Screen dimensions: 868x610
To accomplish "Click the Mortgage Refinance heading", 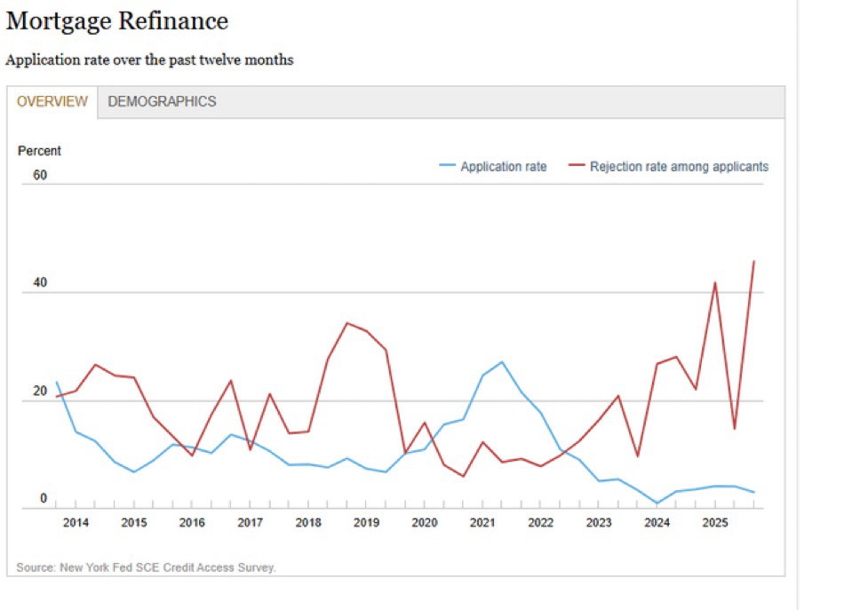I will (116, 21).
